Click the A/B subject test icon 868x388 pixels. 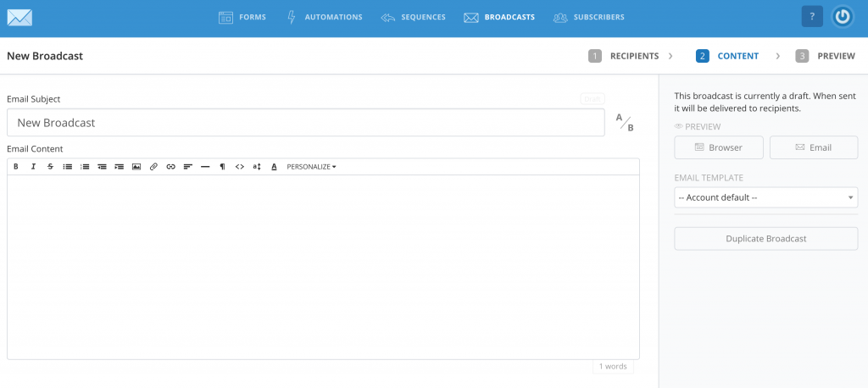(x=625, y=122)
